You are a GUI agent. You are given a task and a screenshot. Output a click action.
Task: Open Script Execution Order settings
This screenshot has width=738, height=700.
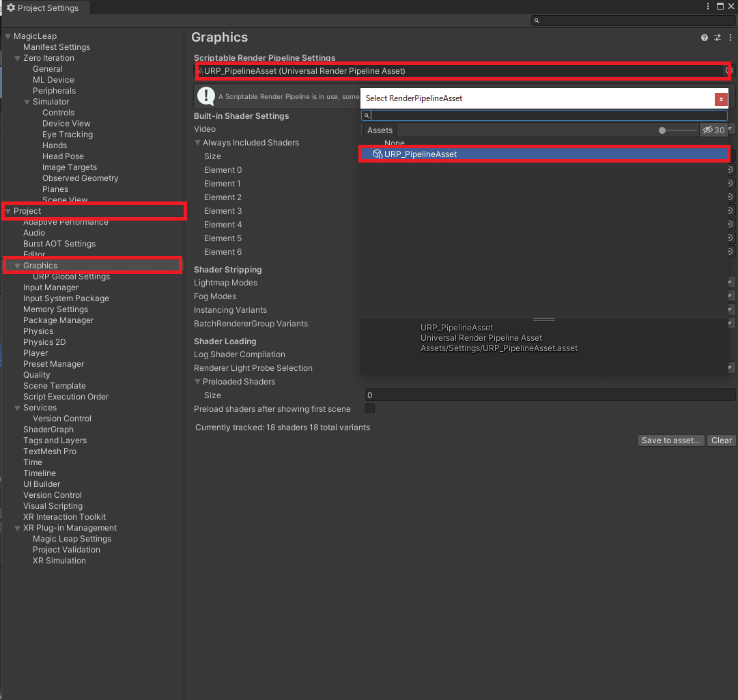point(66,397)
